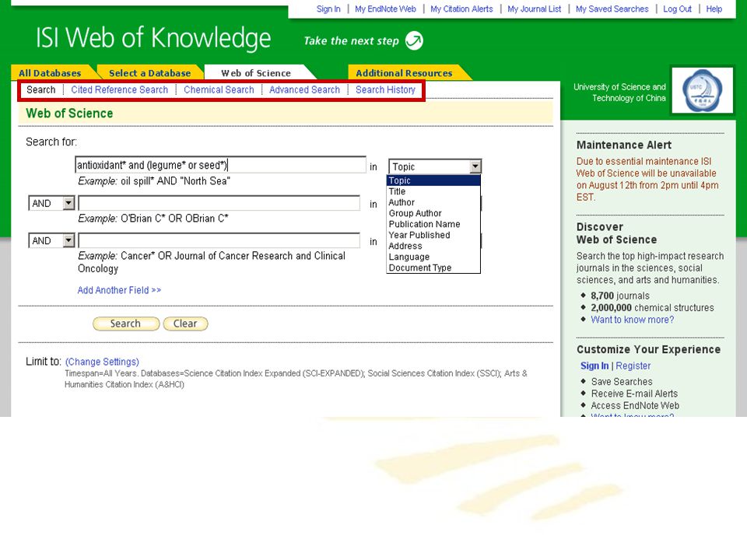Image resolution: width=747 pixels, height=560 pixels.
Task: Open the Topic field dropdown arrow
Action: [475, 166]
